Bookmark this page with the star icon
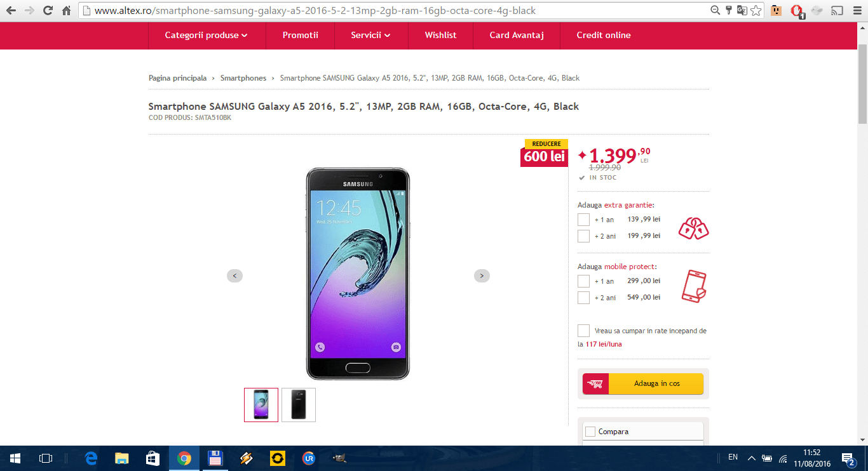The height and width of the screenshot is (471, 868). (756, 11)
